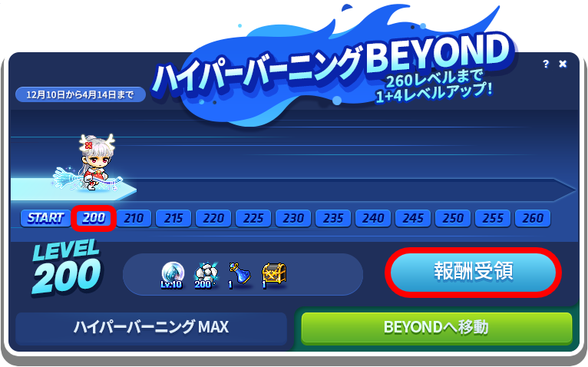Viewport: 588px width, 367px height.
Task: Click the level progress bar arrow track
Action: click(293, 190)
